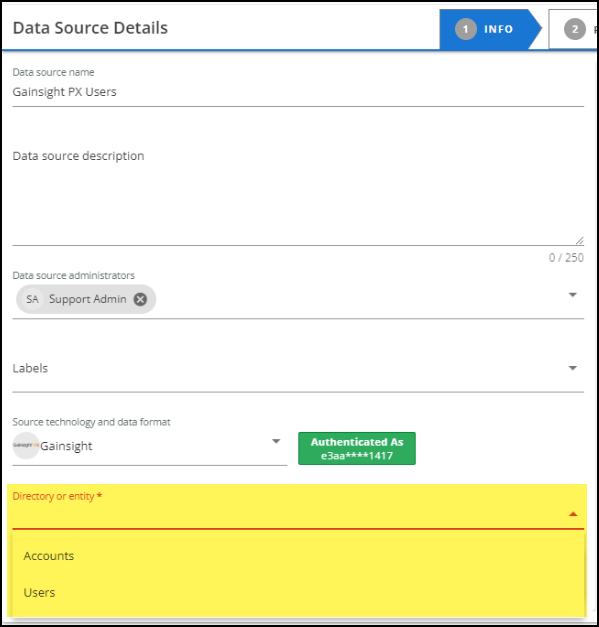
Task: Open the Data source administrators dropdown arrow
Action: pyautogui.click(x=573, y=295)
